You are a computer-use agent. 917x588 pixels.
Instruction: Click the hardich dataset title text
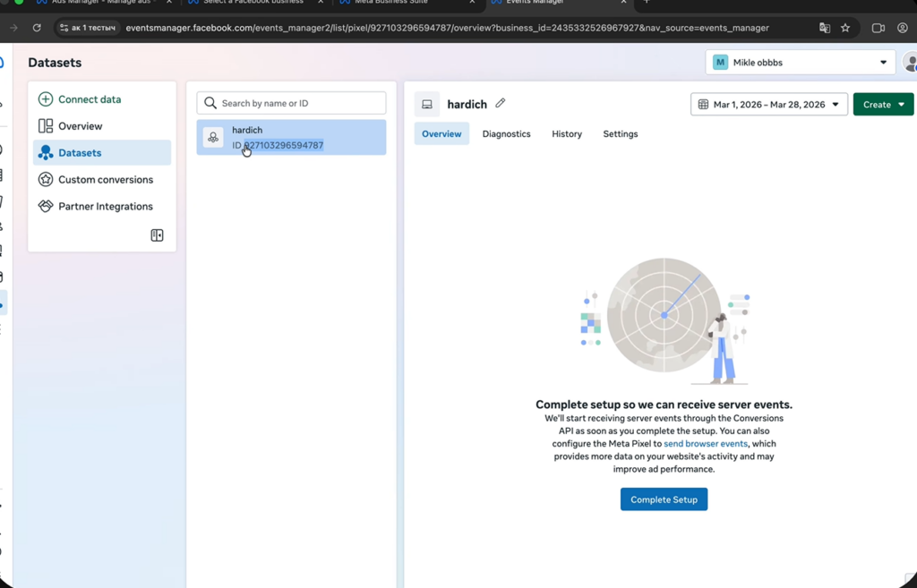[x=467, y=104]
